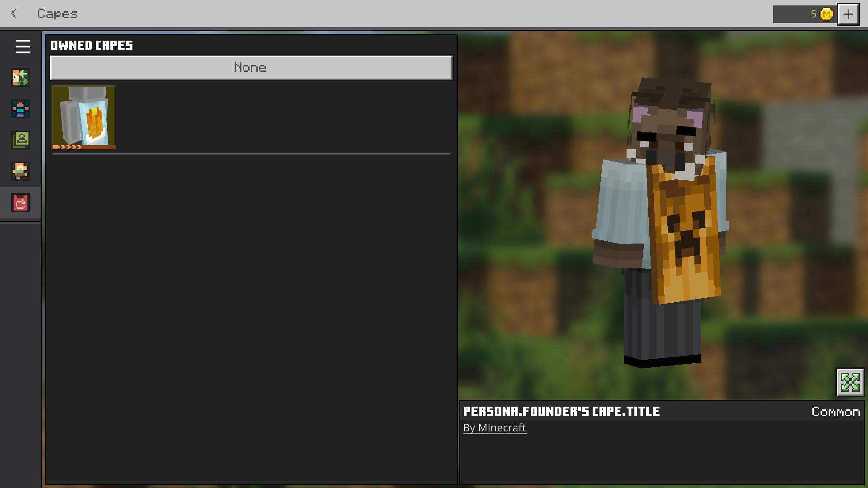The height and width of the screenshot is (488, 868).
Task: Click the None cape option
Action: (251, 68)
